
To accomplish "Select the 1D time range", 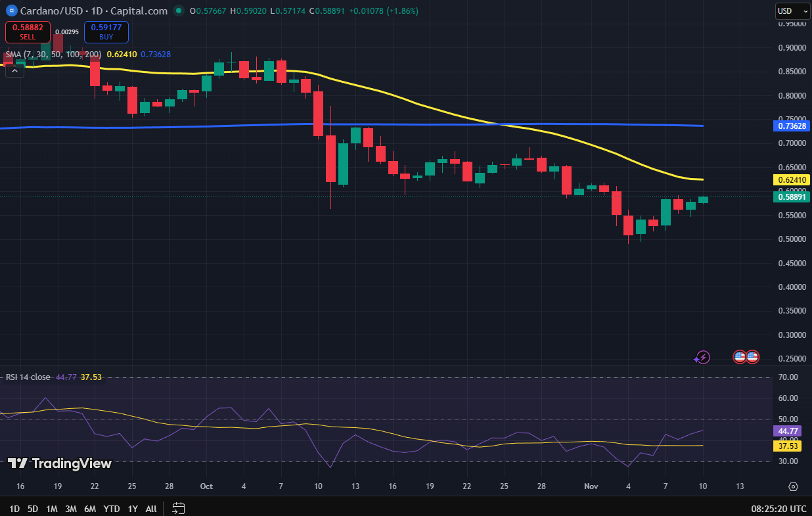I will coord(14,508).
